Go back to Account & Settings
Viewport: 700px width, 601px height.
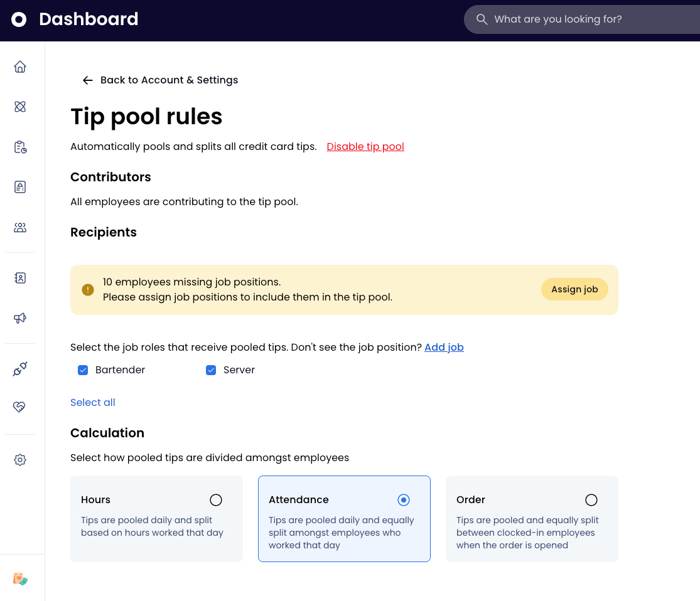161,80
